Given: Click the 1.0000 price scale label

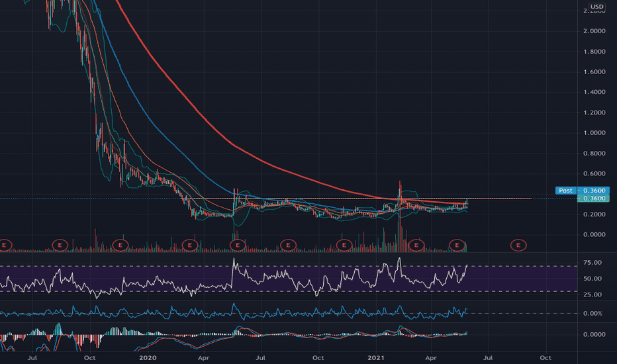Looking at the screenshot, I should point(594,133).
